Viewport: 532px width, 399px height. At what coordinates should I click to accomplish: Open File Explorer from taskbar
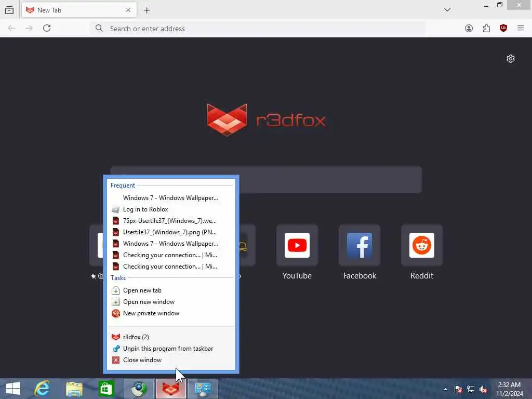pos(74,389)
